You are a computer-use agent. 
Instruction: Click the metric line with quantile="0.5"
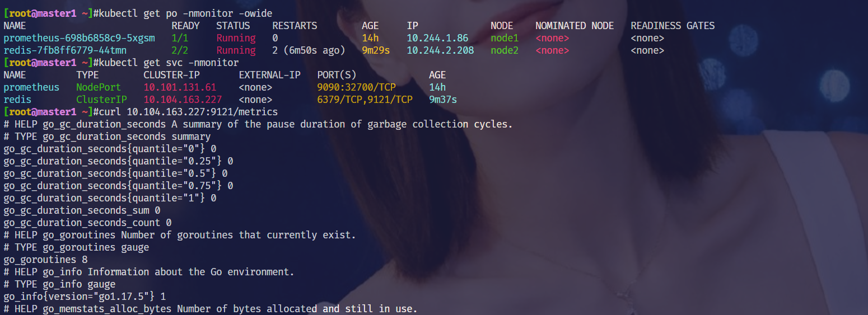(x=115, y=173)
